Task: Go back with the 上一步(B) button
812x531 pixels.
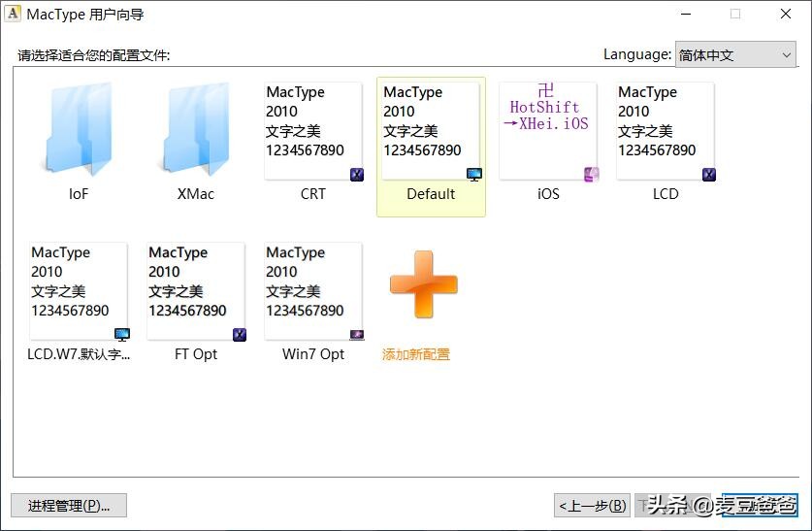Action: (x=592, y=506)
